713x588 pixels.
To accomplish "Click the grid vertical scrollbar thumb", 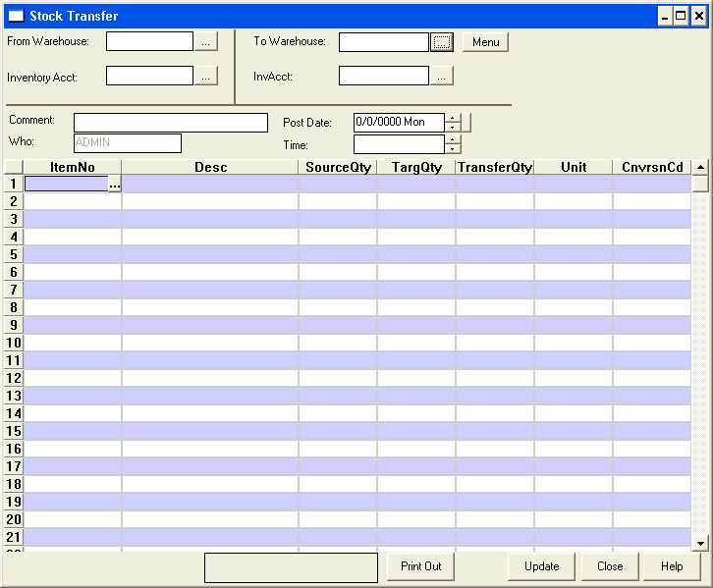I will click(x=700, y=184).
